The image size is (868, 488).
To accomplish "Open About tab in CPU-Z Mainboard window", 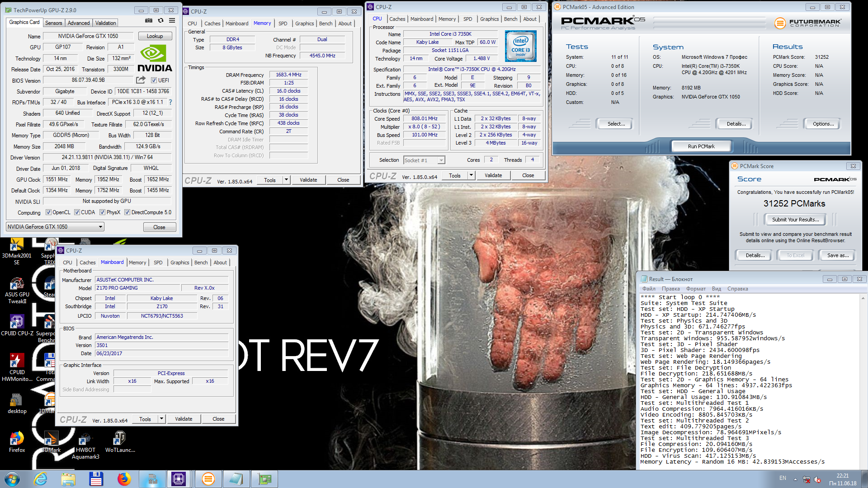I will (x=220, y=263).
